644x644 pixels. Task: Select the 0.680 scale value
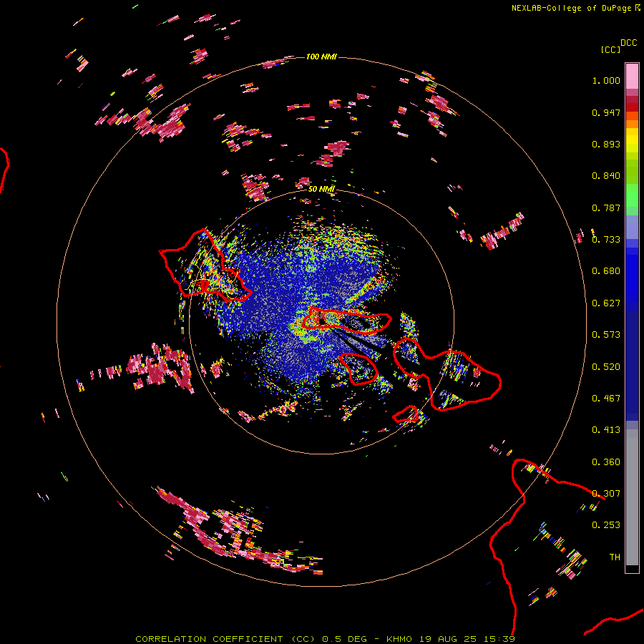point(606,271)
